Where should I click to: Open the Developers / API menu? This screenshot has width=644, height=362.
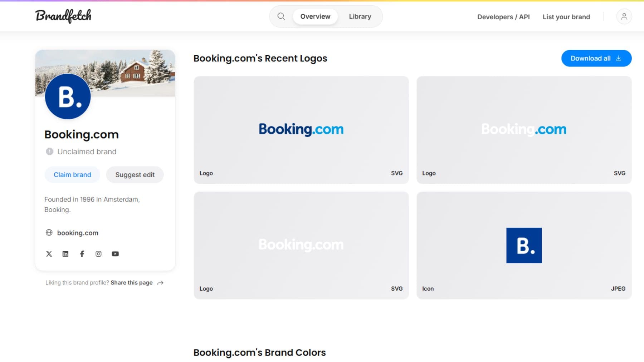[x=503, y=17]
